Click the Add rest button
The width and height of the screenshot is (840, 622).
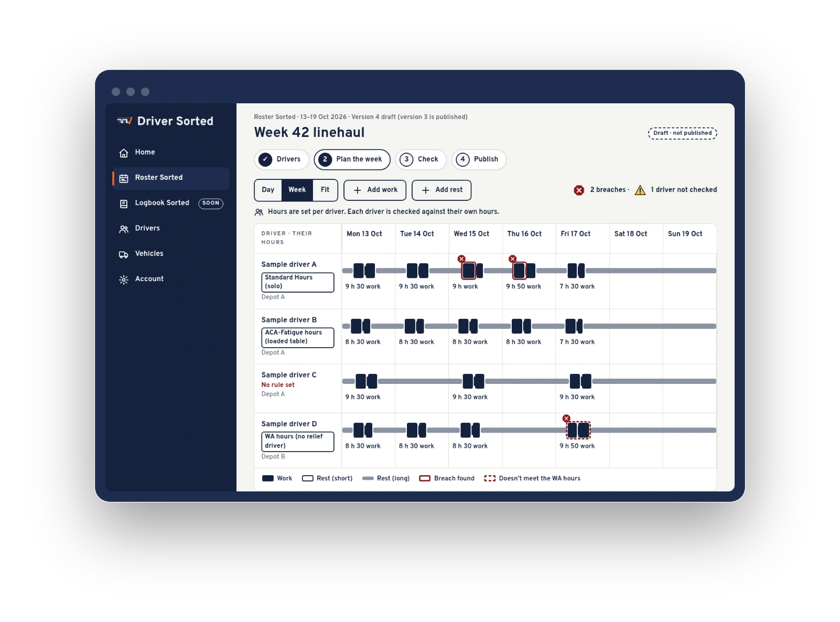point(441,190)
